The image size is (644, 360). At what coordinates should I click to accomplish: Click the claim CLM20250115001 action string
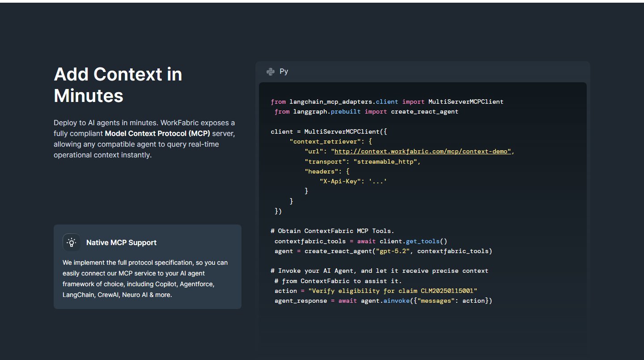click(393, 291)
